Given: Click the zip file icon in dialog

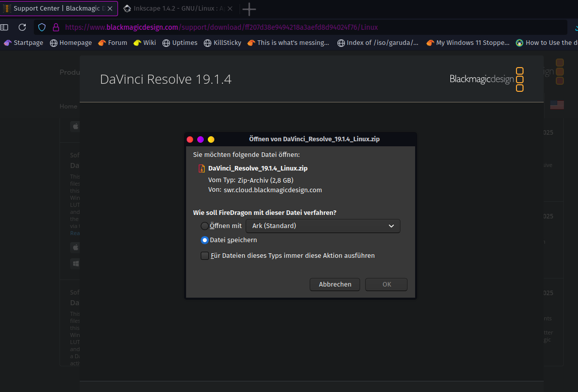Looking at the screenshot, I should pos(202,169).
